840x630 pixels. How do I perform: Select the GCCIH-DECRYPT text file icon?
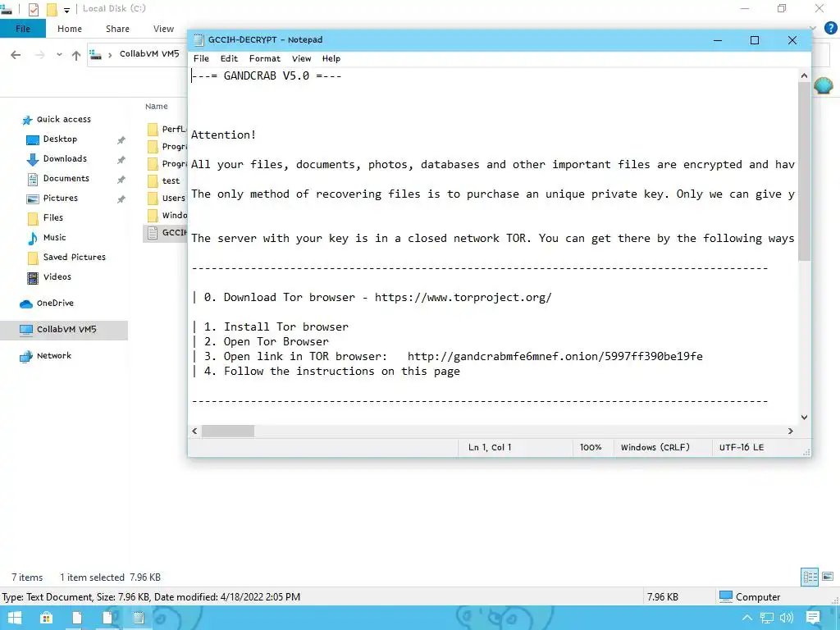click(x=153, y=232)
